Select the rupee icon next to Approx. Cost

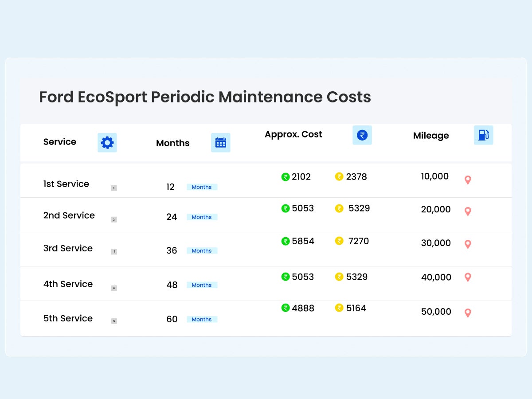pos(362,135)
